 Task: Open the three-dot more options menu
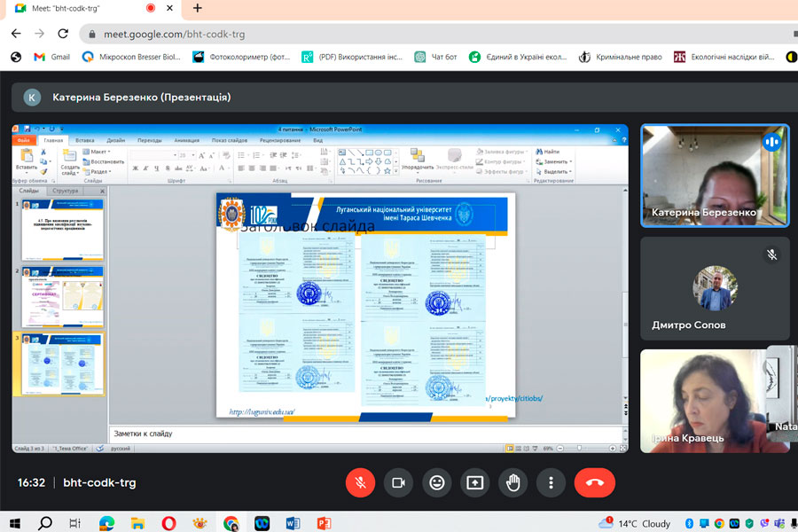551,482
